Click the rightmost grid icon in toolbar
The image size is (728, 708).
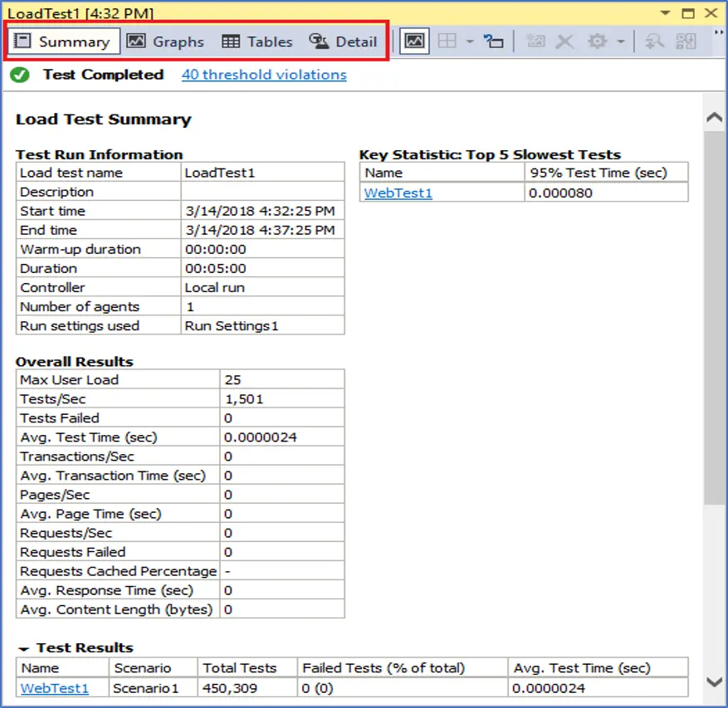[x=686, y=42]
